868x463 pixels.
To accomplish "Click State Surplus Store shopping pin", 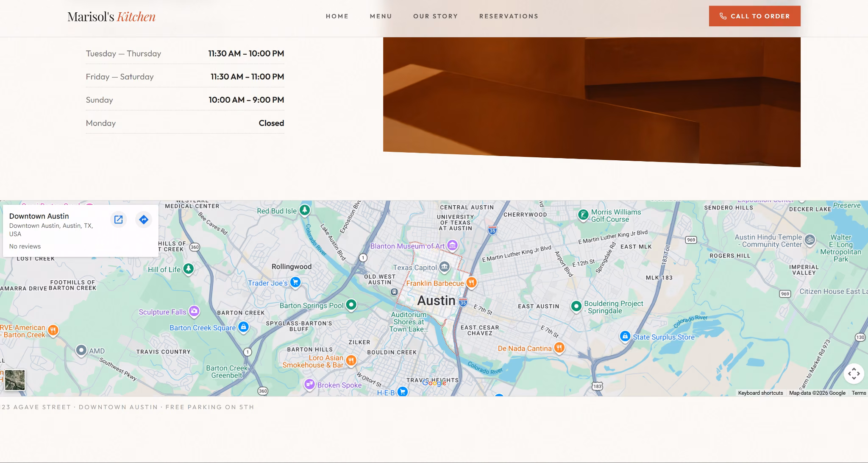I will [625, 336].
